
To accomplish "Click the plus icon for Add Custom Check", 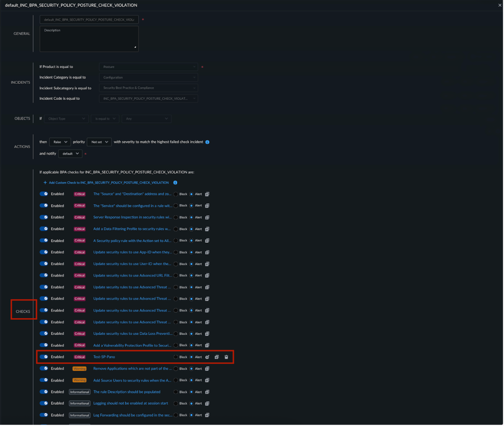I will pos(45,183).
